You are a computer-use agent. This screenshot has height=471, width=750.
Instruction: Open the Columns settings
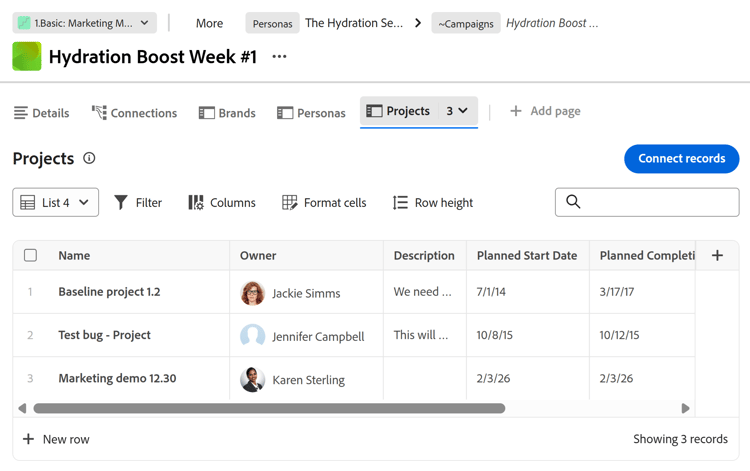(x=222, y=202)
